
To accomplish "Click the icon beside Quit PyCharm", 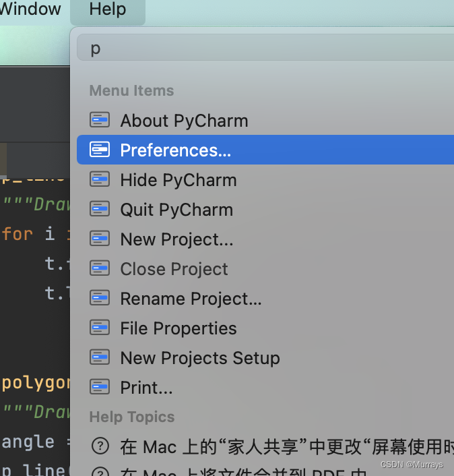I will tap(100, 209).
